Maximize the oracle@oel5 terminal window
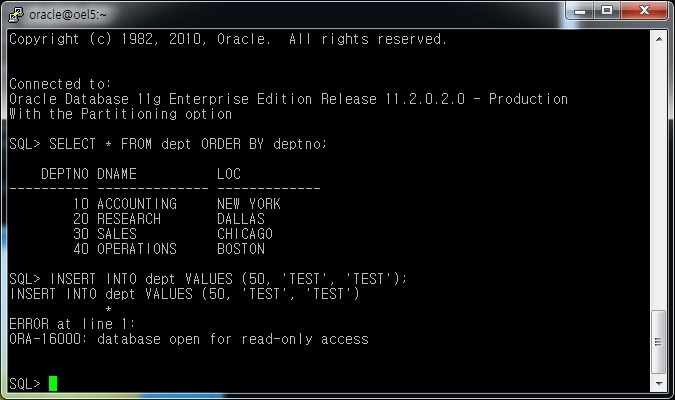The width and height of the screenshot is (675, 400). tap(607, 10)
